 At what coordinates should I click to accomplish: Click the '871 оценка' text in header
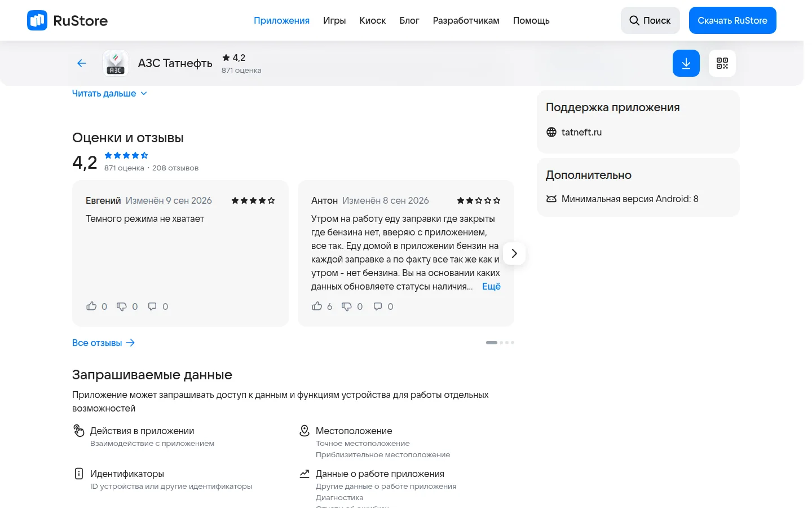(241, 71)
